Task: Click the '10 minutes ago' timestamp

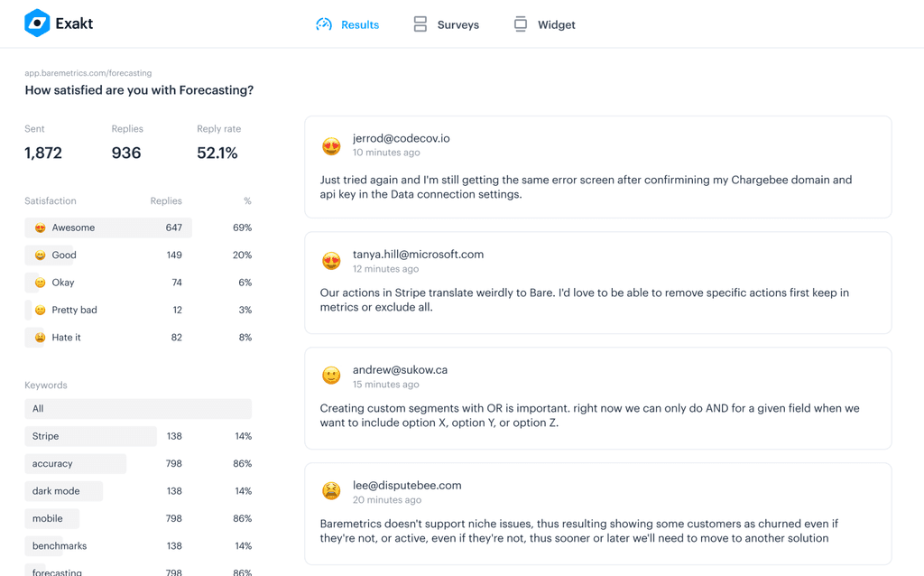Action: [386, 152]
